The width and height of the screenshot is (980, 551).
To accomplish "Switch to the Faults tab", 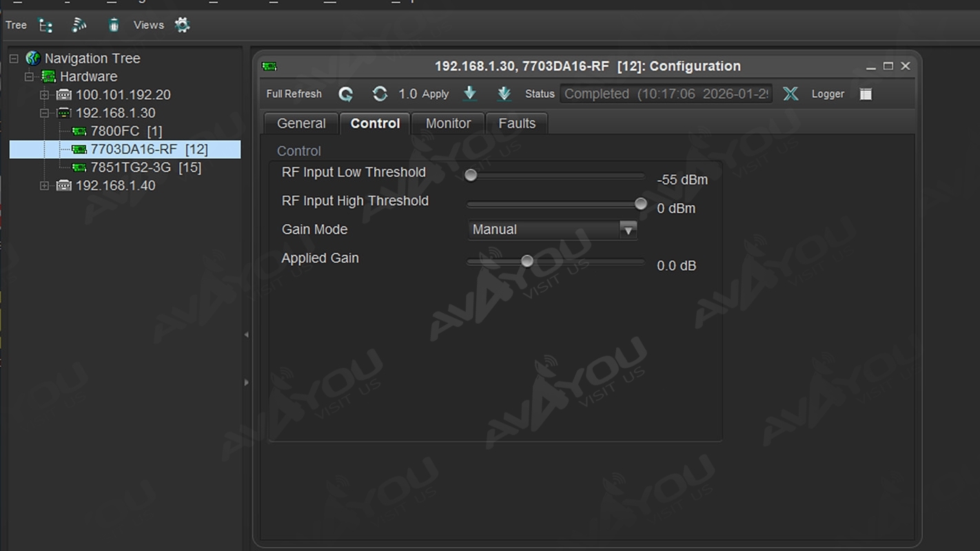I will tap(516, 123).
